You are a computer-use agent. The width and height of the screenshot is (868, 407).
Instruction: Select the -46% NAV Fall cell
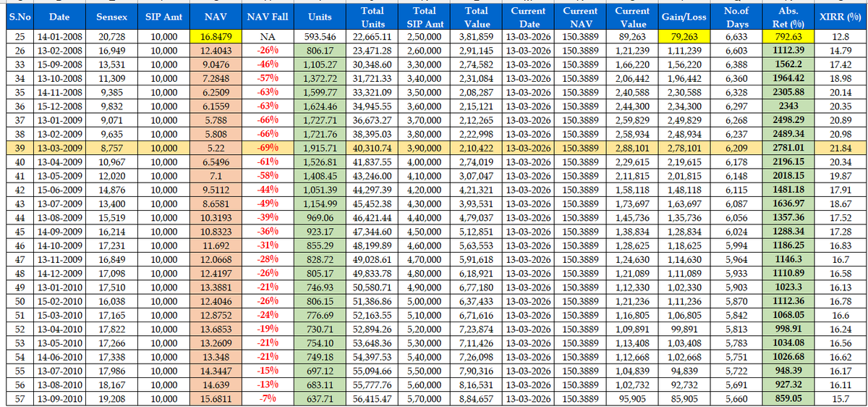pyautogui.click(x=267, y=64)
